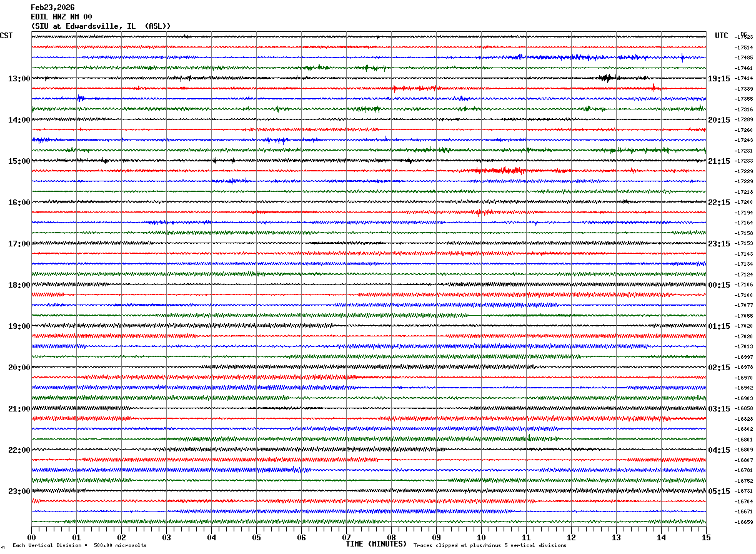This screenshot has width=756, height=554.
Task: Click minute tick label 15 on time axis
Action: click(706, 536)
